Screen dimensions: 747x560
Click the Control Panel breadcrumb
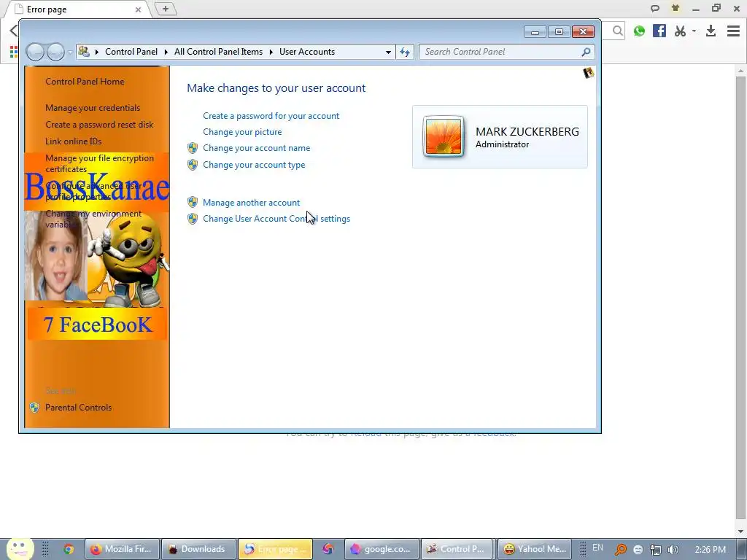coord(131,52)
